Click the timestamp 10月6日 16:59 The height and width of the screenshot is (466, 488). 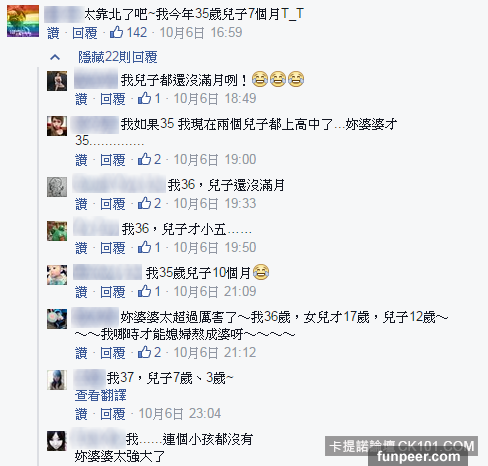coord(201,33)
